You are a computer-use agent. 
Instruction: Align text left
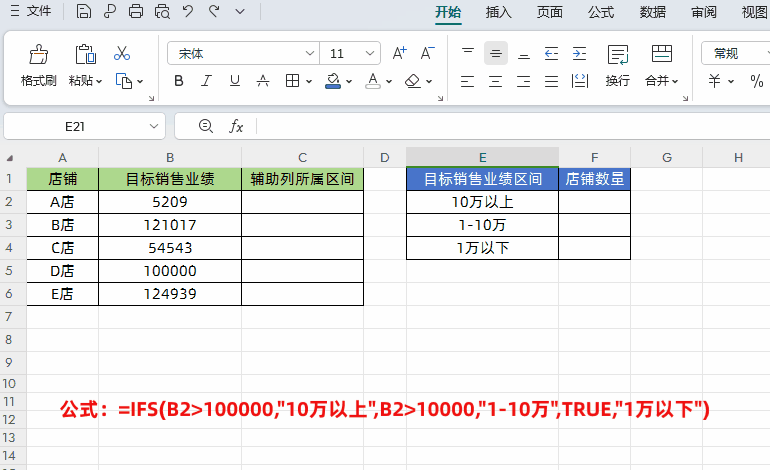(x=468, y=81)
